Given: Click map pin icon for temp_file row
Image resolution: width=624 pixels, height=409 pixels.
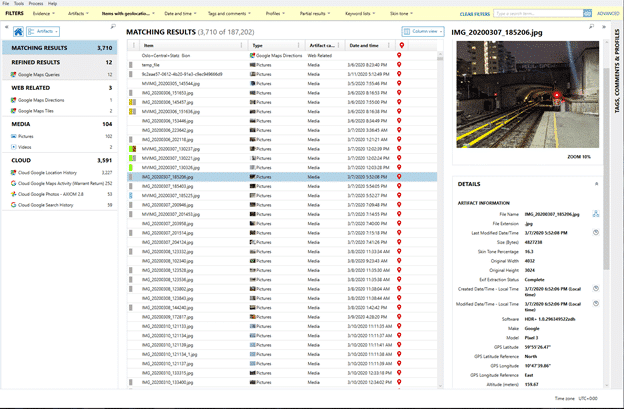Looking at the screenshot, I should (x=399, y=64).
